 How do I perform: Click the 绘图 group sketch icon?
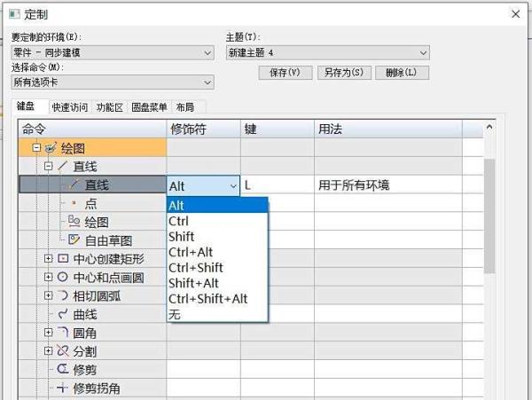[x=51, y=148]
